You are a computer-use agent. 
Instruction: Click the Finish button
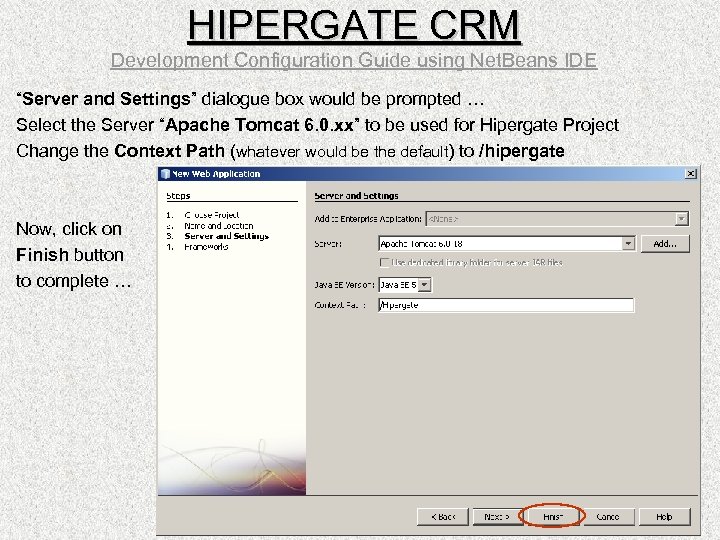click(552, 517)
